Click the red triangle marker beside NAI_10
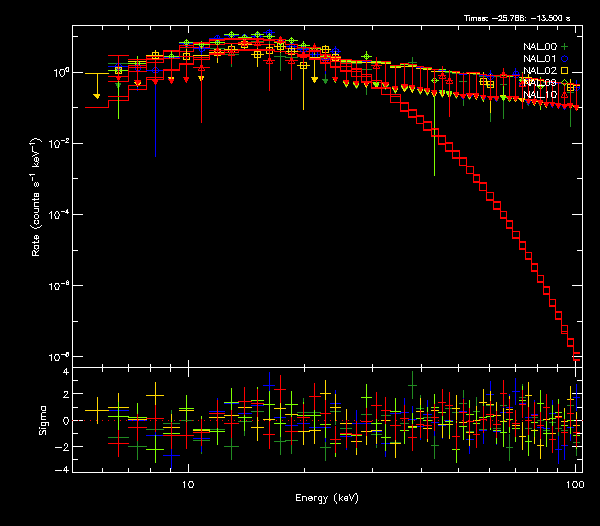600x526 pixels. (x=565, y=95)
